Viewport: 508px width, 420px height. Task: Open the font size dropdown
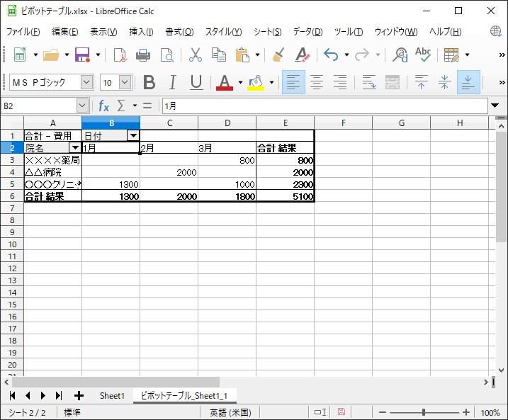(125, 82)
